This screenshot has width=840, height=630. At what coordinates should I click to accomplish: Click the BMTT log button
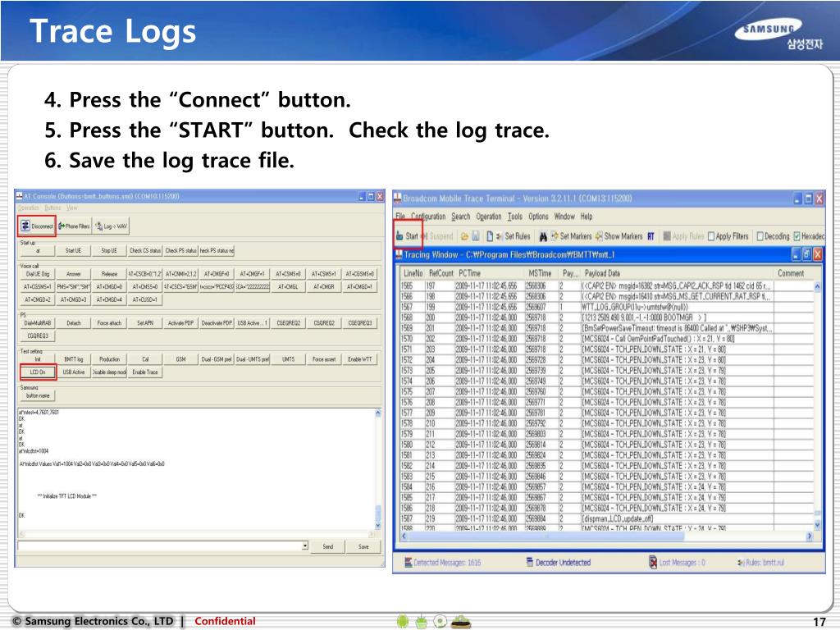[x=73, y=359]
